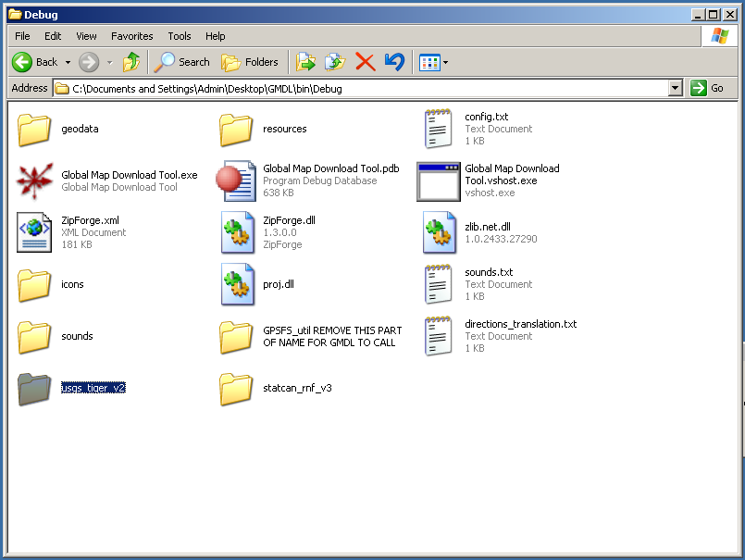This screenshot has height=560, width=745.
Task: Click the usgs_tiger_v2 folder name
Action: (93, 388)
